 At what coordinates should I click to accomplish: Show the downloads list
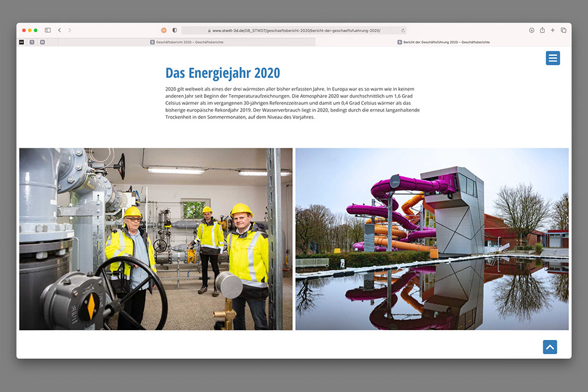[x=532, y=30]
